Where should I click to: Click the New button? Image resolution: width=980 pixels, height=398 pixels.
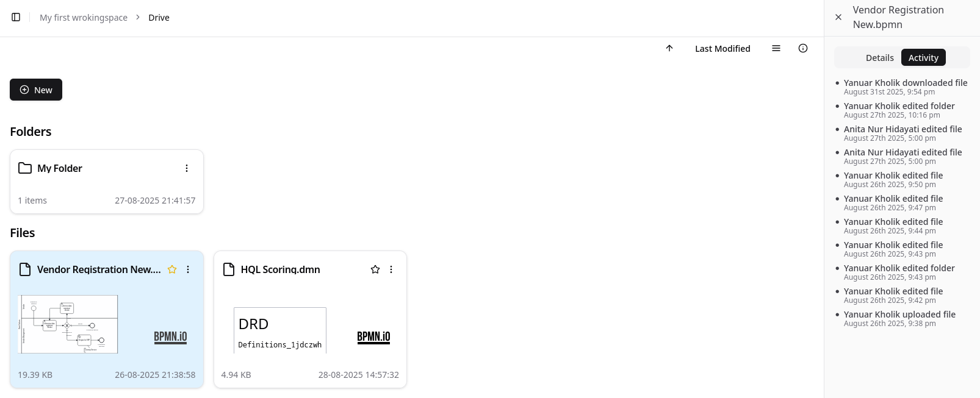(x=36, y=90)
